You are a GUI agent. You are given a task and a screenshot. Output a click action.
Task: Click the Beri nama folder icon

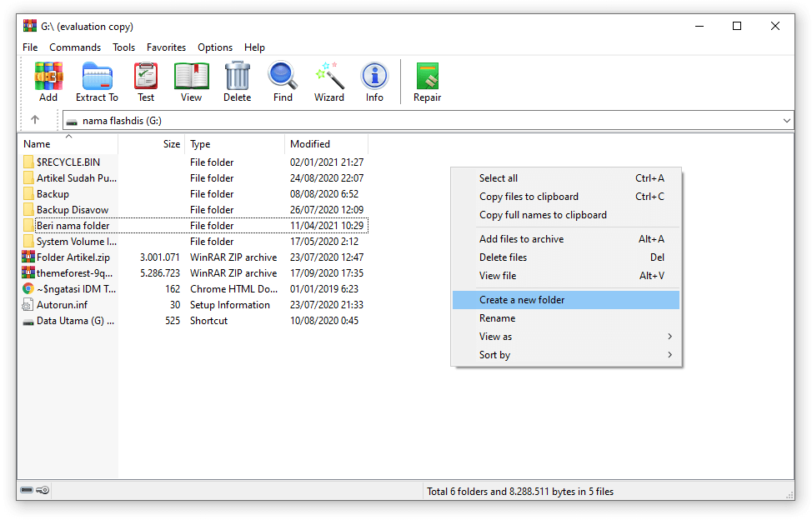click(x=28, y=226)
